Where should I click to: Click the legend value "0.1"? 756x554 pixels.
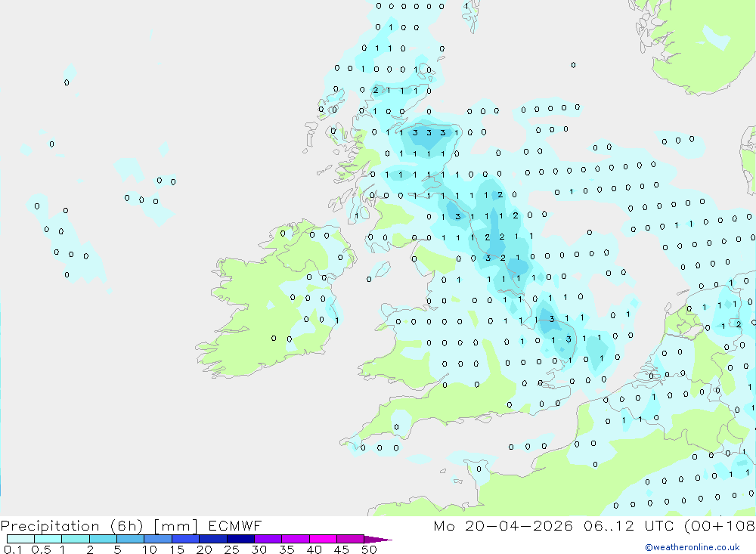pyautogui.click(x=13, y=549)
